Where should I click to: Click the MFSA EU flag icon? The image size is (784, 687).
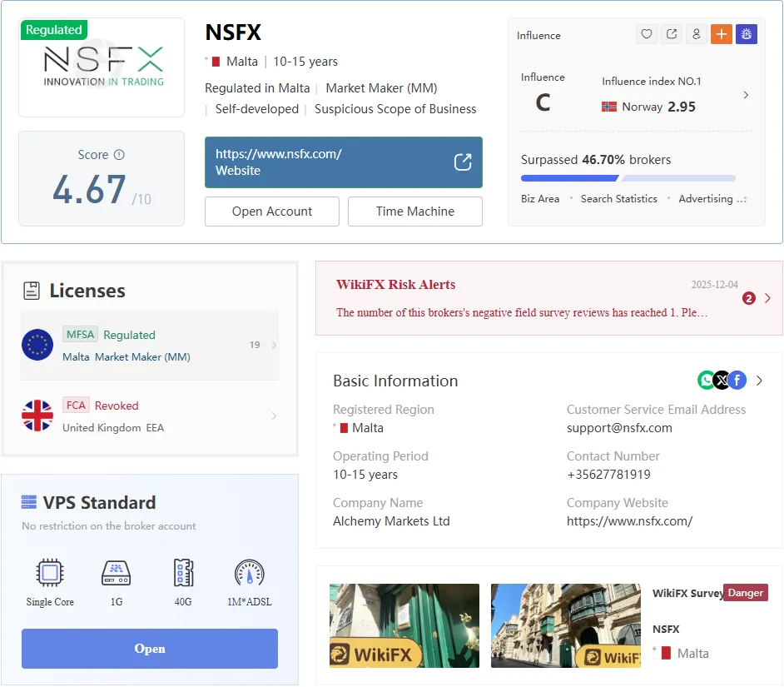coord(37,345)
